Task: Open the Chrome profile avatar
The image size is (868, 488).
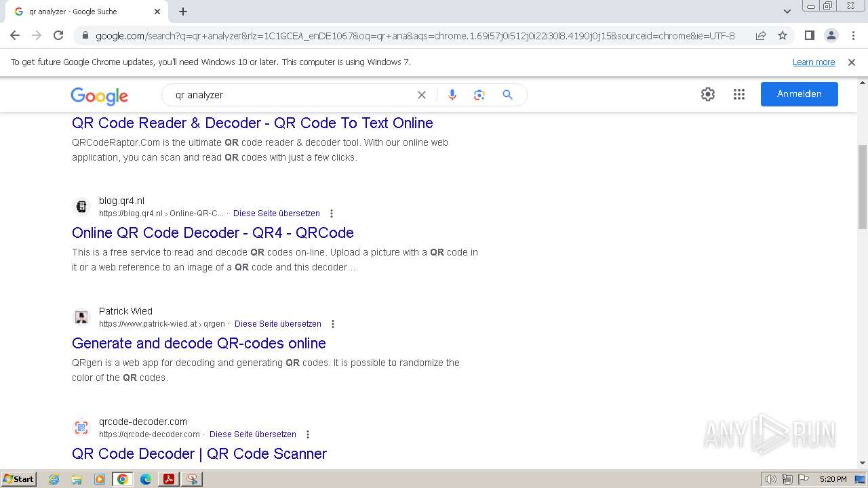Action: pos(831,35)
